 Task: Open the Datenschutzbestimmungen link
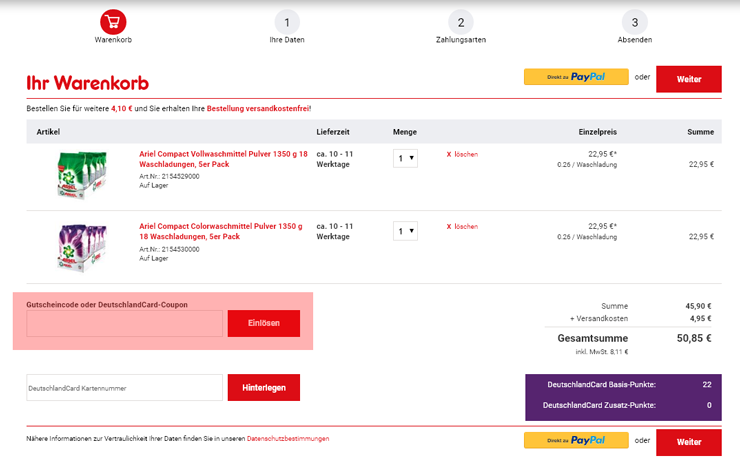click(288, 439)
